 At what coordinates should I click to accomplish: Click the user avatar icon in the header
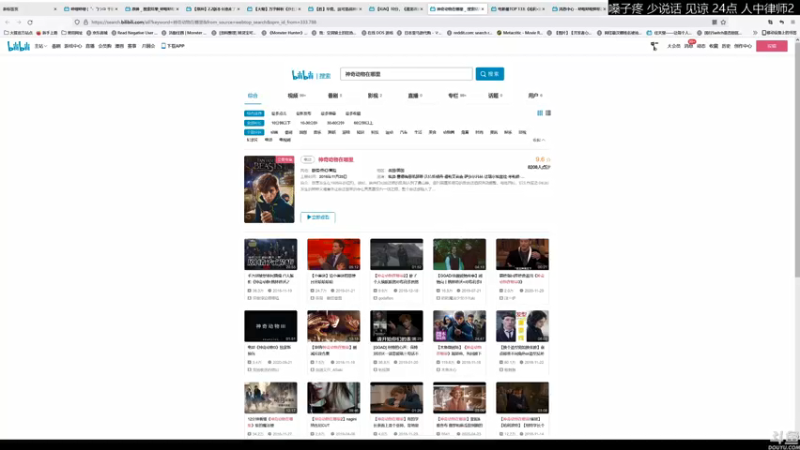click(654, 46)
